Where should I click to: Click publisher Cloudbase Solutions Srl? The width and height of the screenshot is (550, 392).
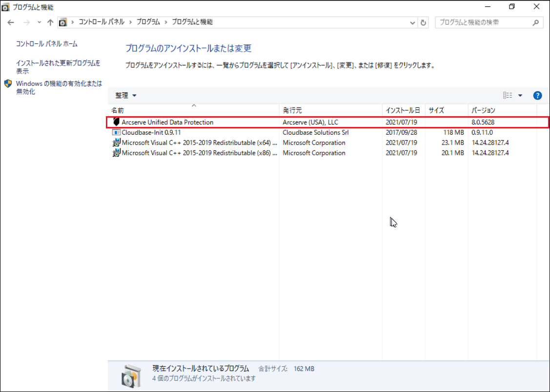(x=316, y=132)
